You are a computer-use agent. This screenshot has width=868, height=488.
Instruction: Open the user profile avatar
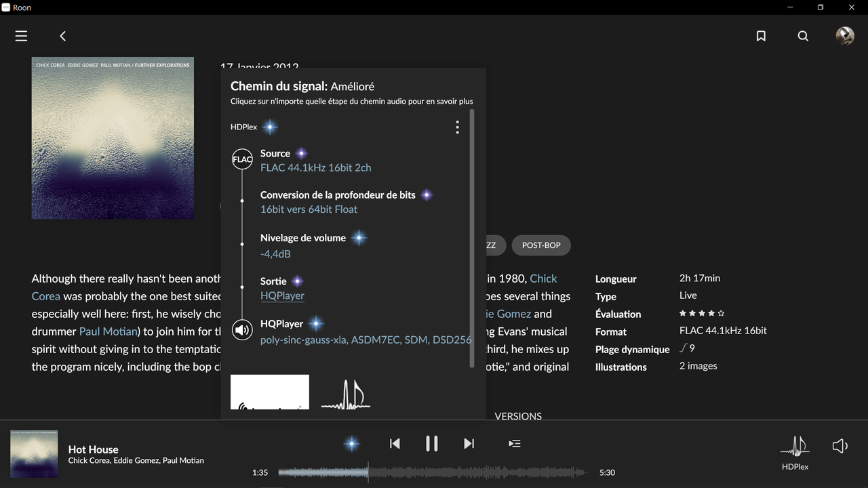pyautogui.click(x=844, y=36)
